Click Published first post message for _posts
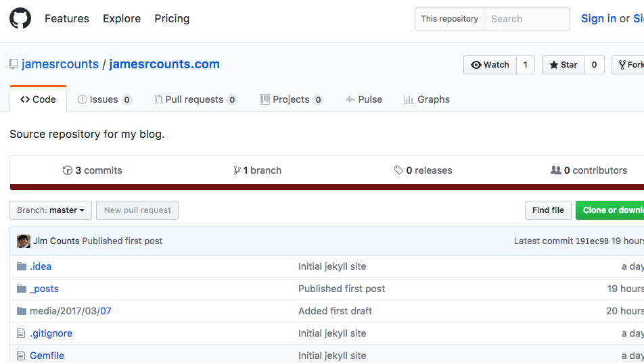 point(342,289)
